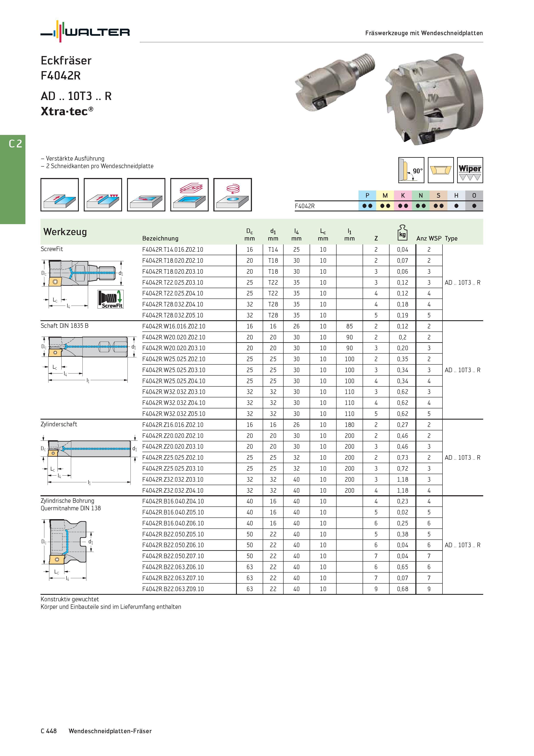Click the H material group cell
Image resolution: width=534 pixels, height=756 pixels.
pyautogui.click(x=456, y=196)
